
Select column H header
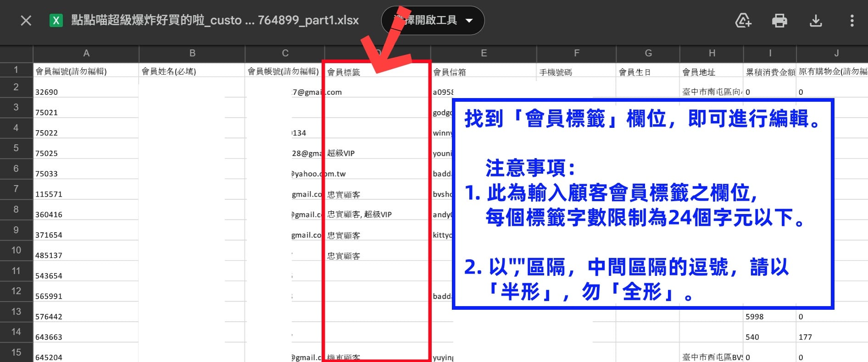pos(712,54)
